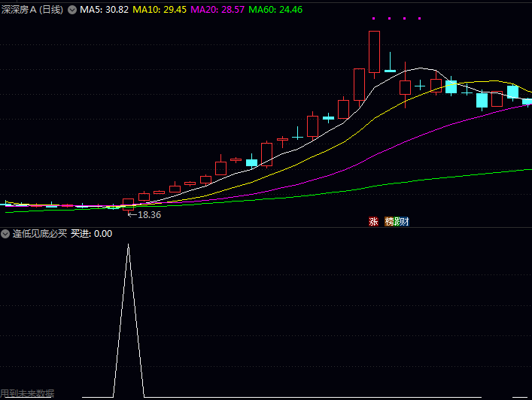Click the 买进: 0.00 value label
Image resolution: width=532 pixels, height=400 pixels.
pos(91,234)
